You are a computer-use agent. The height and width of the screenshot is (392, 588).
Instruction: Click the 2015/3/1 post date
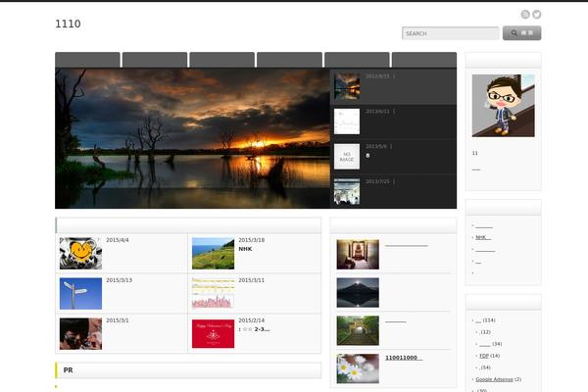(118, 320)
